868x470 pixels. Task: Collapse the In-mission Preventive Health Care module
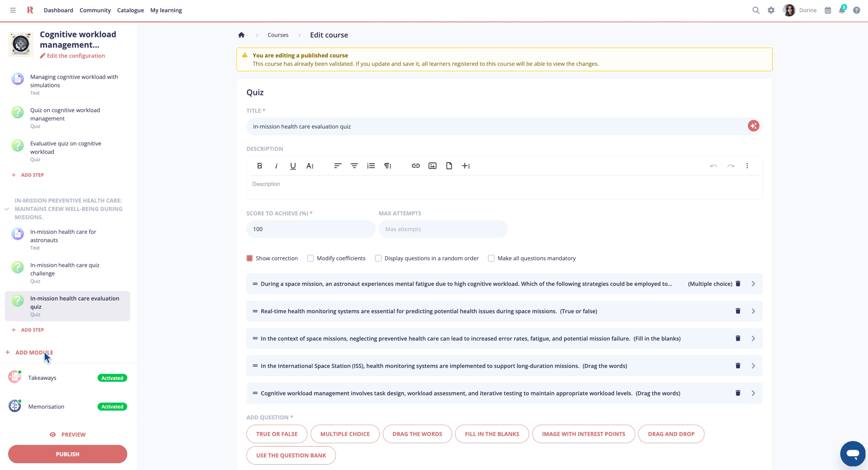[x=6, y=209]
